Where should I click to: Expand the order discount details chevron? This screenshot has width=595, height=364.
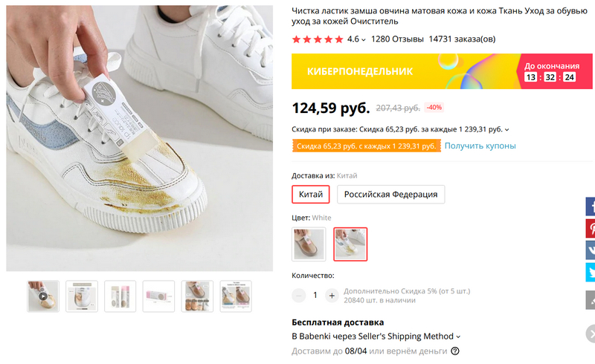coord(507,129)
